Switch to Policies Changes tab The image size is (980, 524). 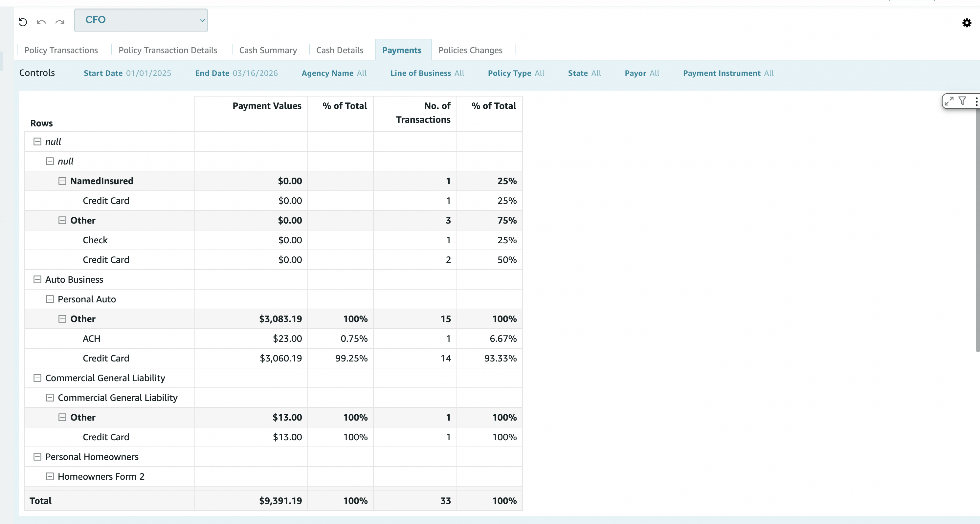point(470,50)
